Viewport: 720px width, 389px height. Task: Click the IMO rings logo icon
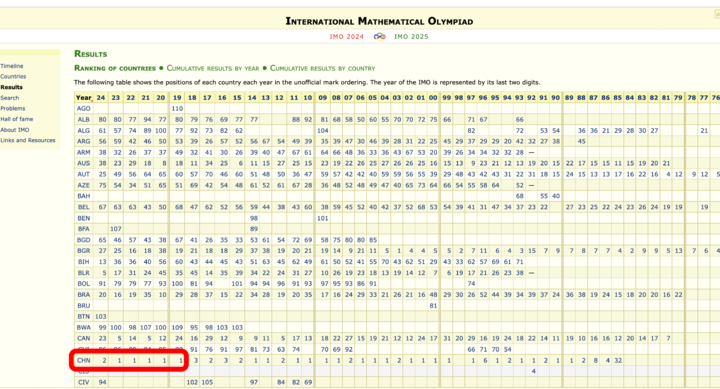coord(379,36)
